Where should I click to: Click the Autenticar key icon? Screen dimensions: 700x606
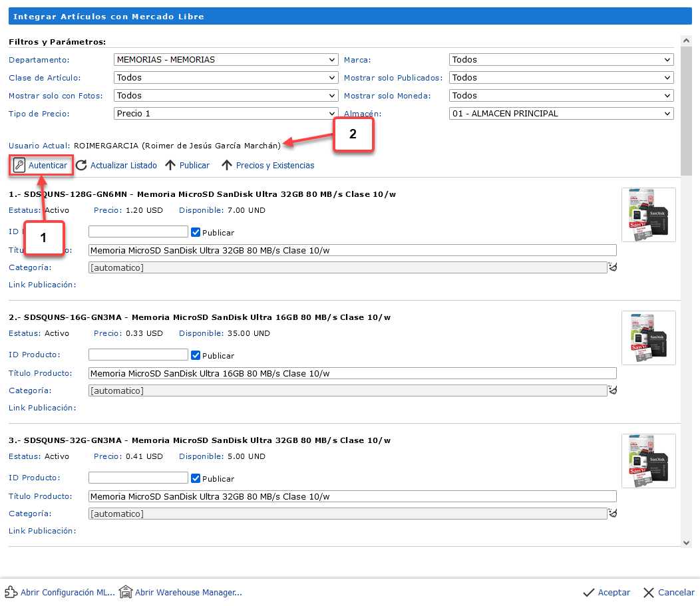coord(19,166)
